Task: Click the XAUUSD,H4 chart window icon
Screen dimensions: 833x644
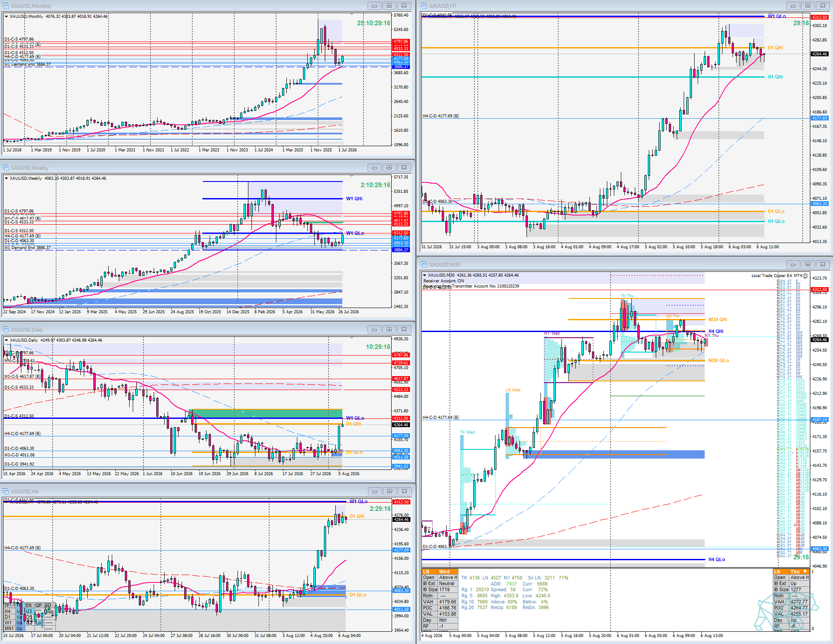Action: 6,491
